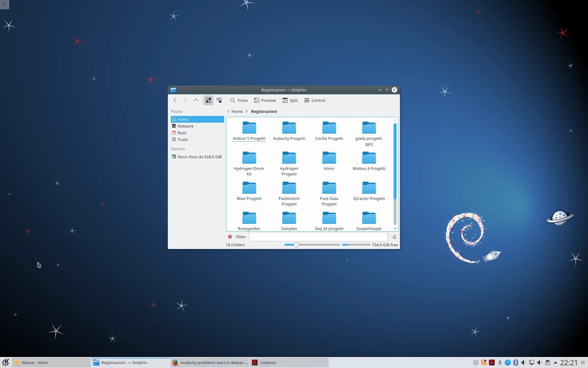Click the filter lock icon

[394, 237]
